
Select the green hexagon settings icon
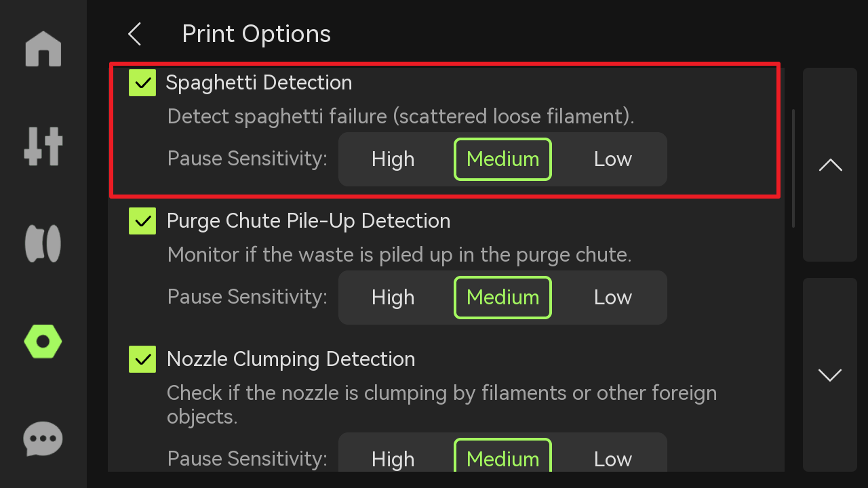43,341
